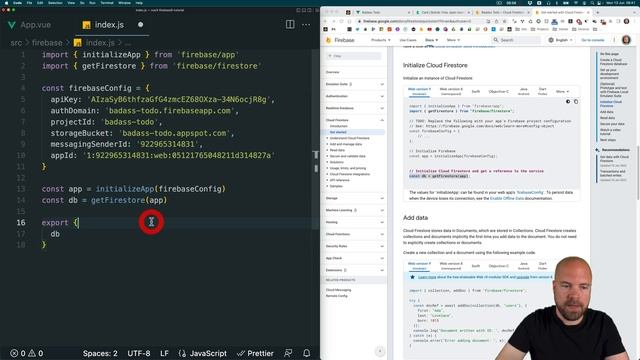Open More languages dropdown in Initialize section

tap(562, 92)
